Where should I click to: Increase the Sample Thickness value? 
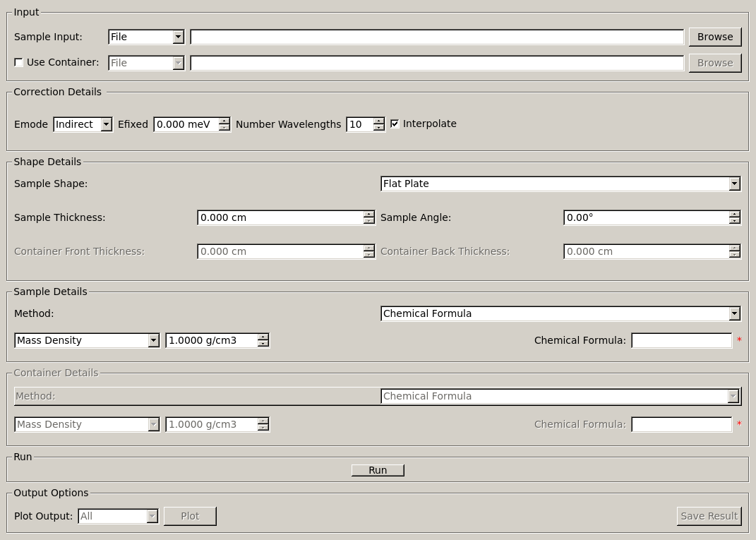[x=368, y=214]
